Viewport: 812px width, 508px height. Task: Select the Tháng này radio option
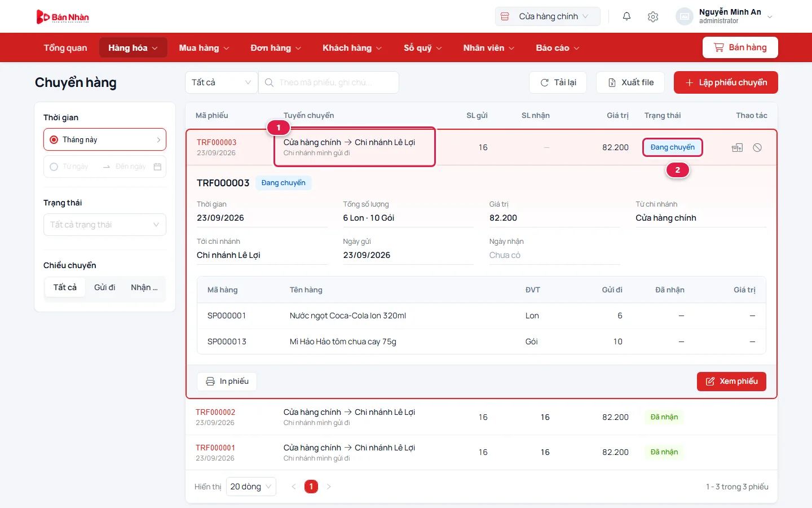pyautogui.click(x=54, y=139)
